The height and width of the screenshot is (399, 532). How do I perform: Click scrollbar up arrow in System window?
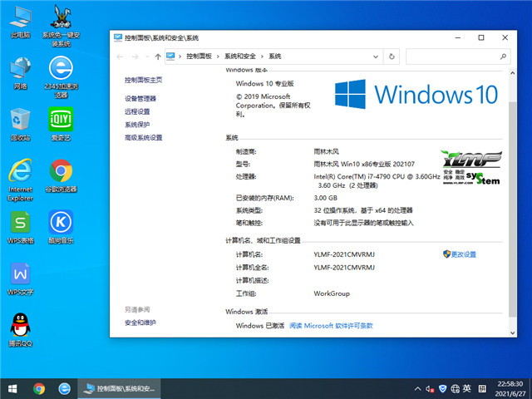click(x=513, y=73)
